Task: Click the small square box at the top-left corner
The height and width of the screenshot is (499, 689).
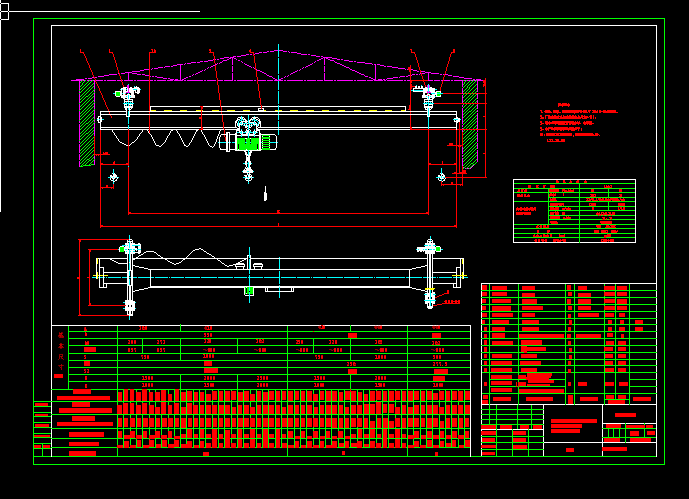Action: [x=3, y=12]
